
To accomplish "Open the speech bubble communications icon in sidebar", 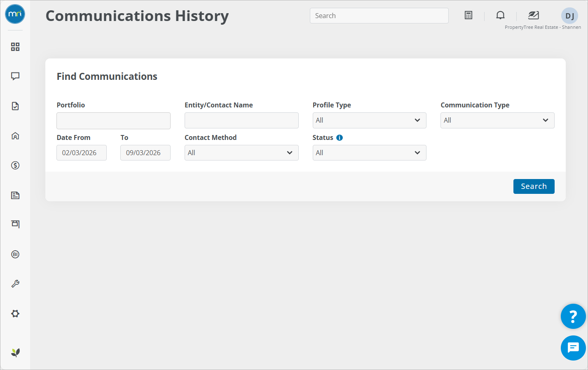I will [15, 76].
